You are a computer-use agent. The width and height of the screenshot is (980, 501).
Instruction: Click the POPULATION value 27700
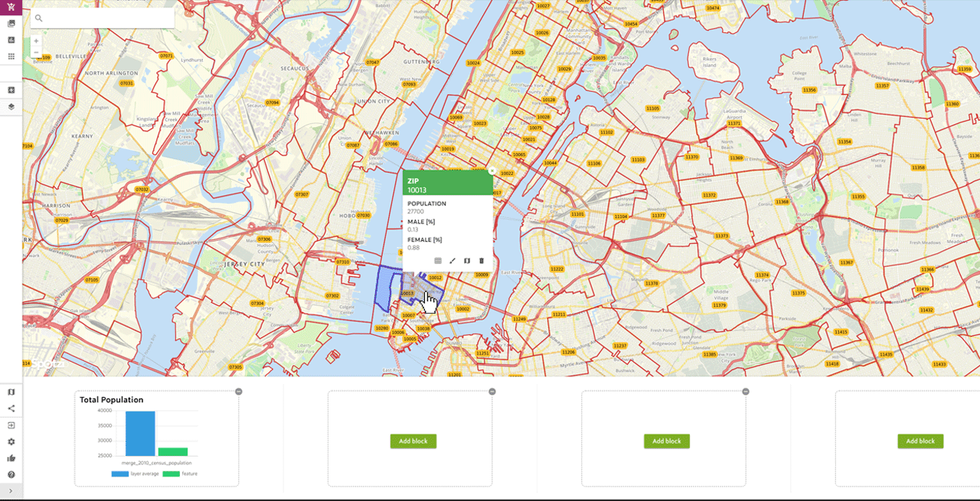tap(416, 211)
